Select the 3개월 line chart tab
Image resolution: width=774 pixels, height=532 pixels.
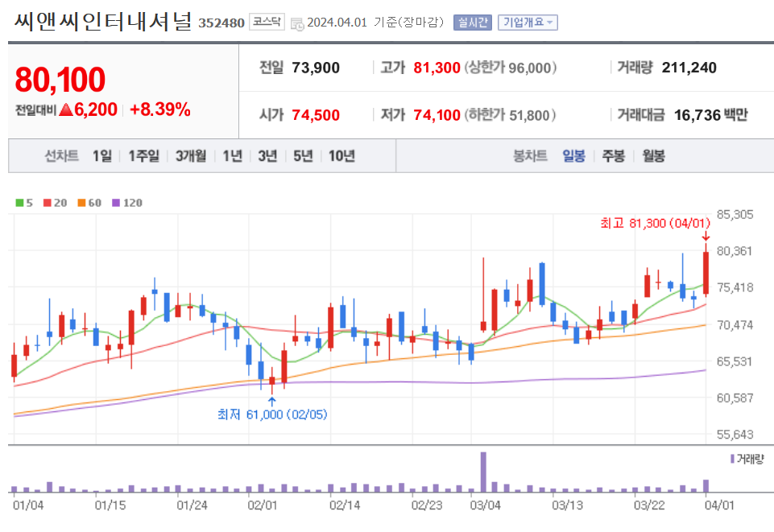coord(191,156)
